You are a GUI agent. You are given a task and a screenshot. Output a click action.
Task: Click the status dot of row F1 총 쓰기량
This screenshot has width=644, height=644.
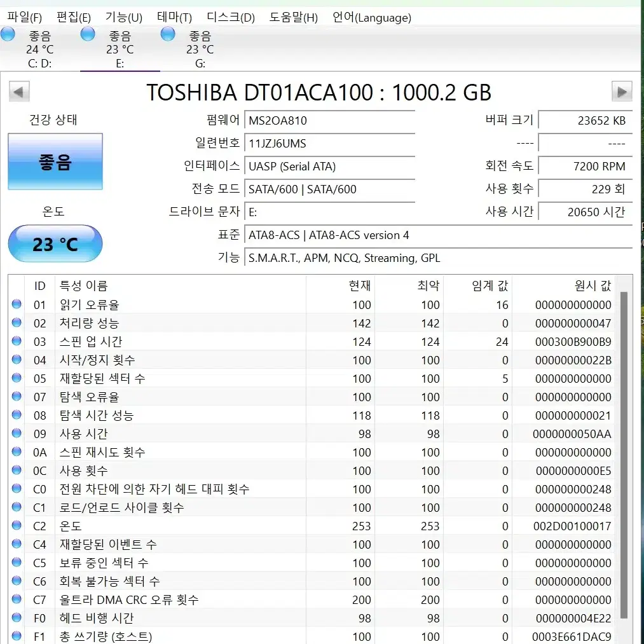[17, 636]
